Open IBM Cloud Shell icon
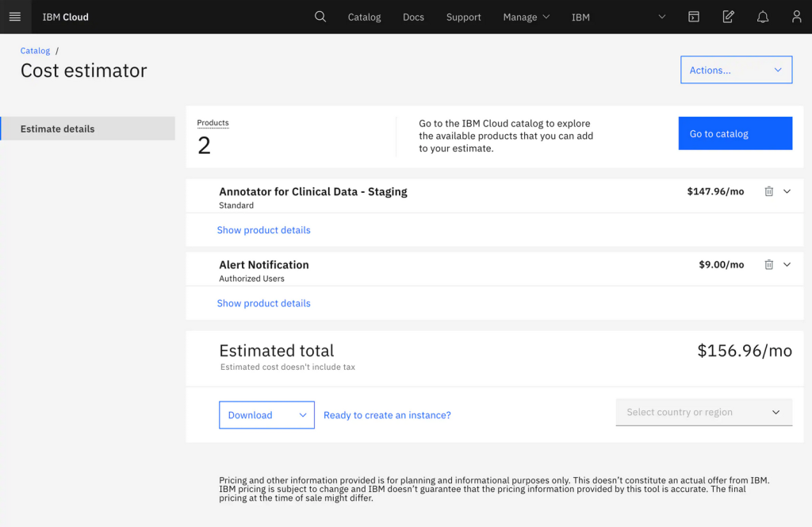812x527 pixels. pyautogui.click(x=693, y=17)
